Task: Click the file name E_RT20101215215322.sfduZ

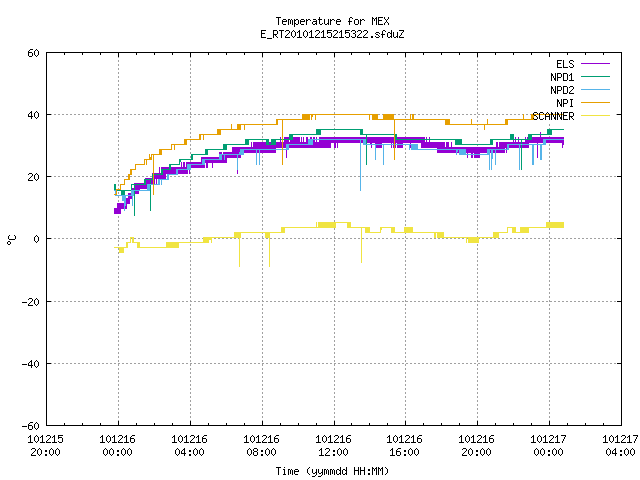Action: (332, 34)
